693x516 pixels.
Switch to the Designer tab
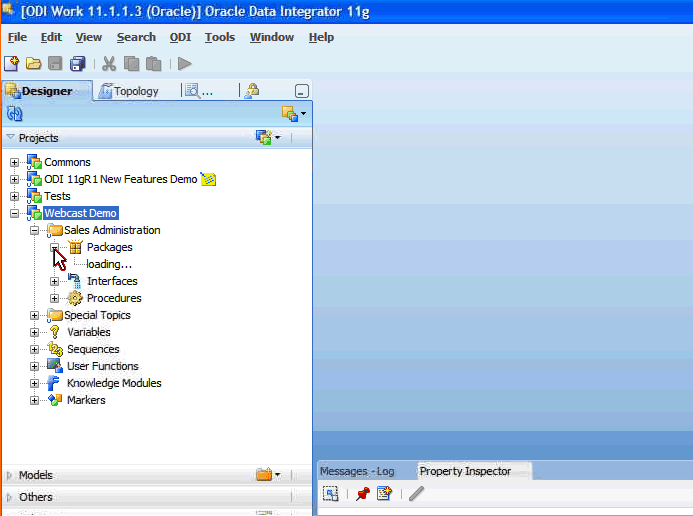[x=47, y=91]
